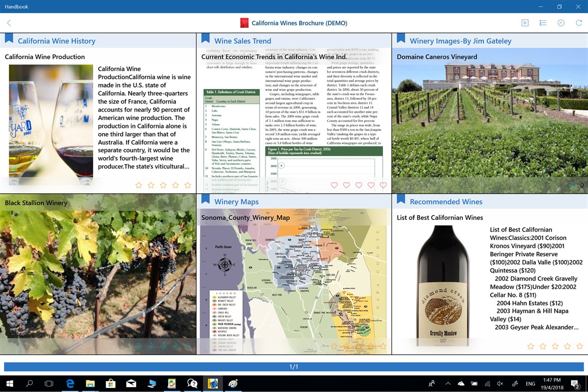This screenshot has height=392, width=588.
Task: Open the recently viewed history clock icon
Action: pyautogui.click(x=561, y=22)
